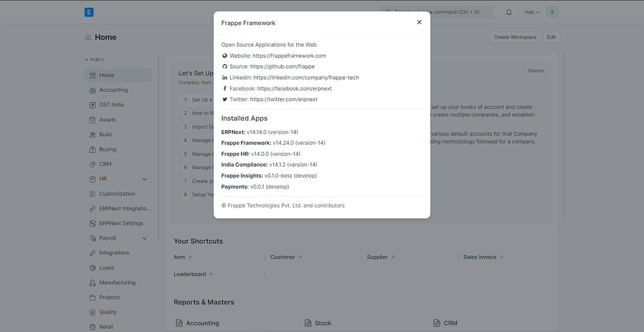Image resolution: width=644 pixels, height=332 pixels.
Task: Click the Accounting sidebar icon
Action: 93,90
